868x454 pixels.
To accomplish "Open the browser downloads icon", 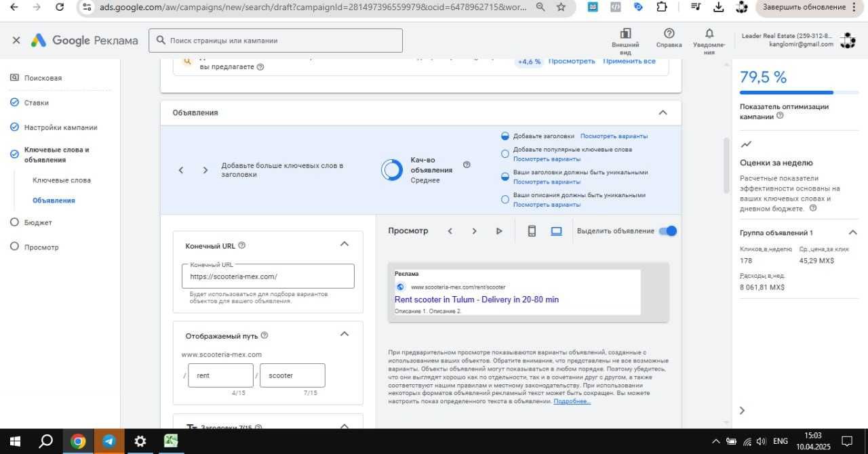I will pyautogui.click(x=719, y=7).
